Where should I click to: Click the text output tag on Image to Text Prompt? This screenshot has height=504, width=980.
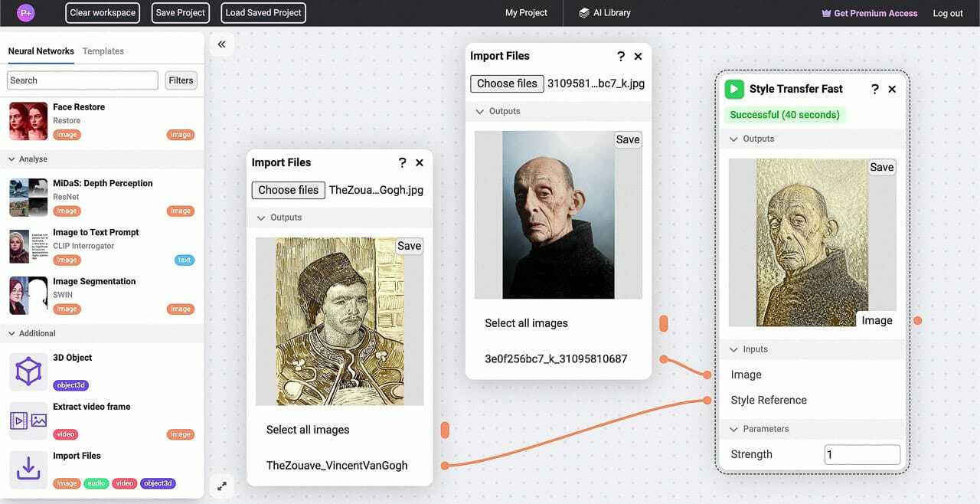click(x=185, y=260)
